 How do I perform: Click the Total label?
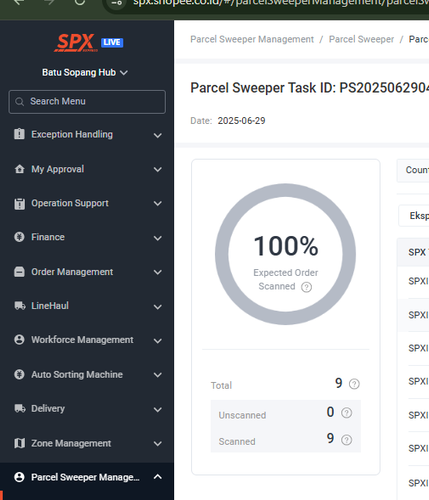coord(221,386)
